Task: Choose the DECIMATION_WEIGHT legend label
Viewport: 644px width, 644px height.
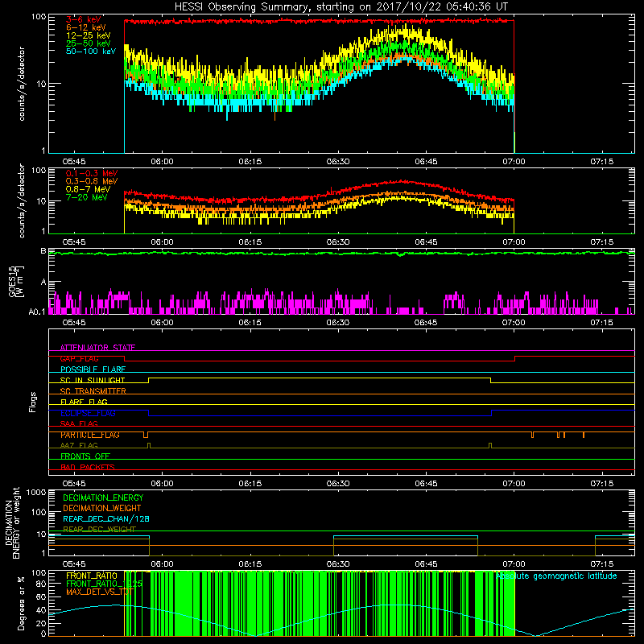Action: [102, 508]
